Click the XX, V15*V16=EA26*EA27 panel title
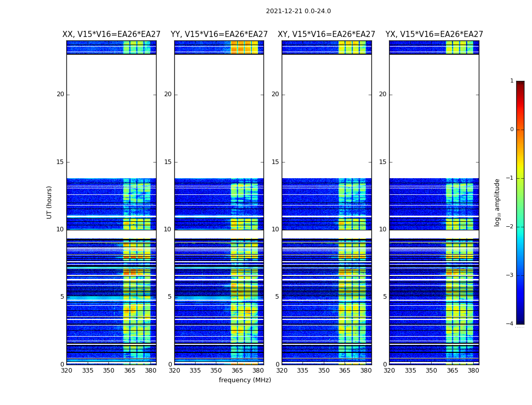The width and height of the screenshot is (532, 405). click(111, 34)
